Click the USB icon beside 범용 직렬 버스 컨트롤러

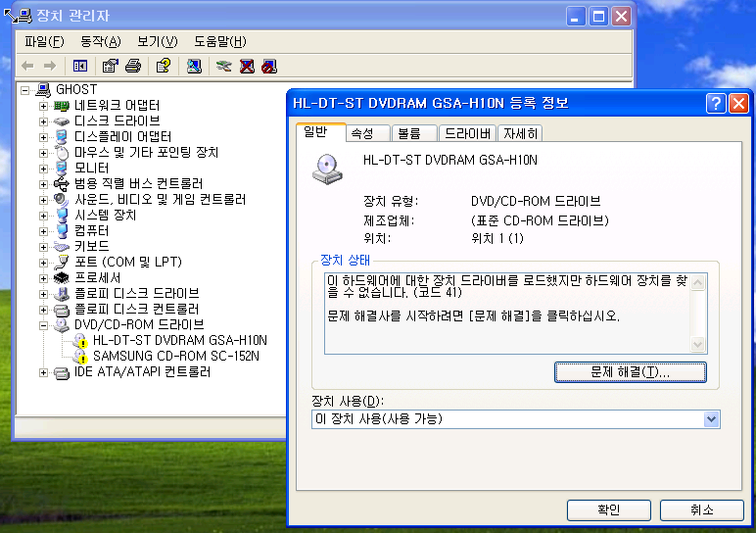click(62, 184)
